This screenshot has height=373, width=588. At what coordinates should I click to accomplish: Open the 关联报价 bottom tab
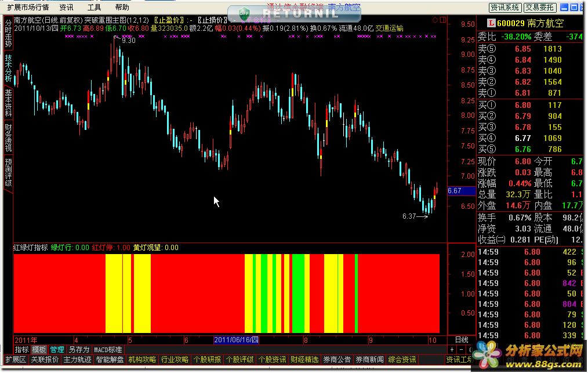45,360
